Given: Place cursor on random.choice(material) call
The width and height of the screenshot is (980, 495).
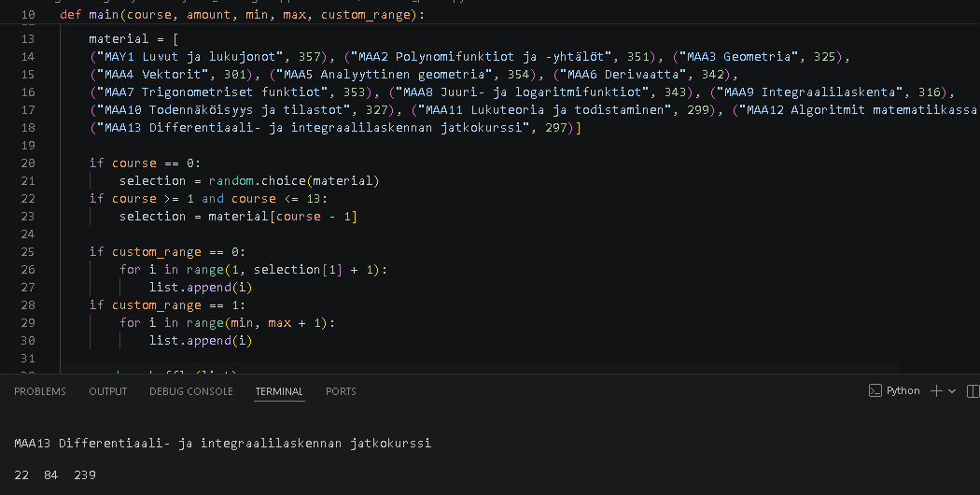Looking at the screenshot, I should pyautogui.click(x=294, y=181).
